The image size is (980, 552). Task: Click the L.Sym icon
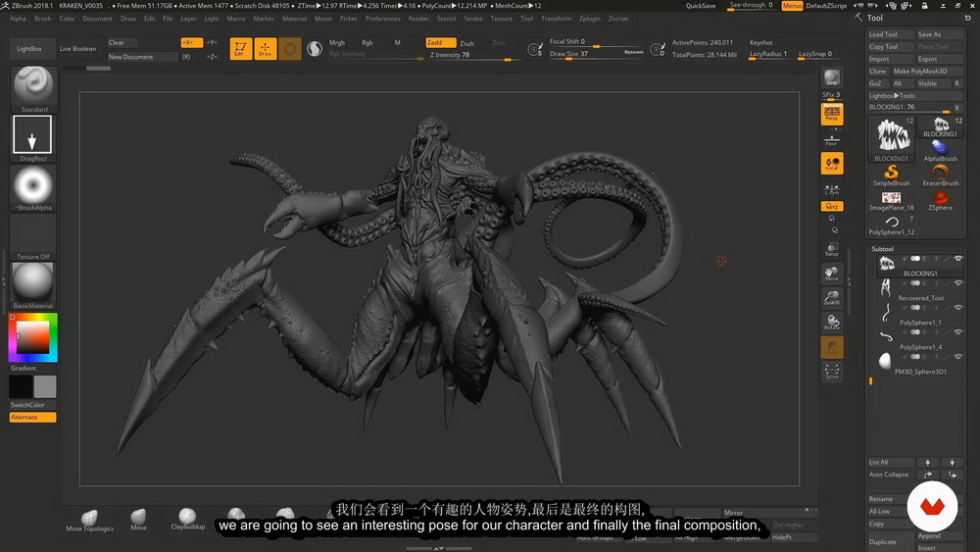point(832,189)
